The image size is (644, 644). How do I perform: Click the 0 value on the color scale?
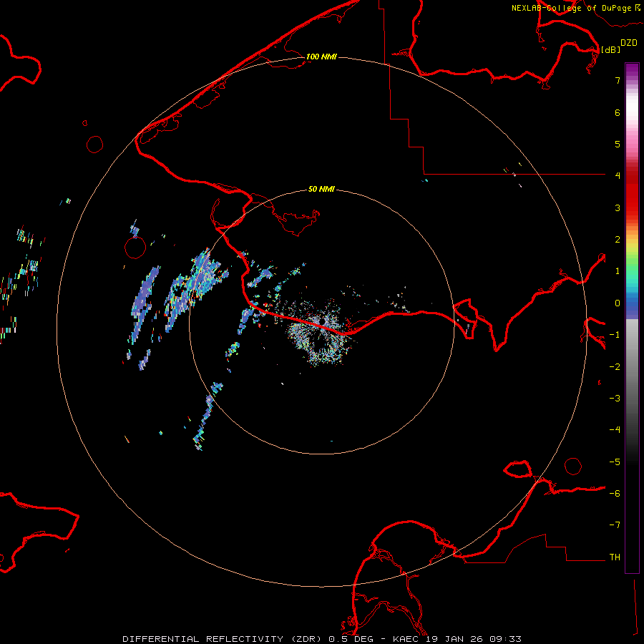[x=618, y=303]
